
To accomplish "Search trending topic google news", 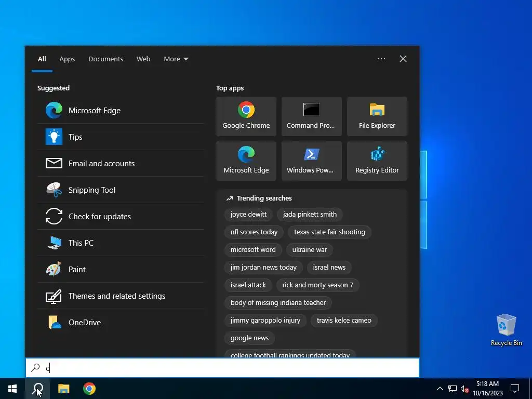I will pyautogui.click(x=249, y=338).
